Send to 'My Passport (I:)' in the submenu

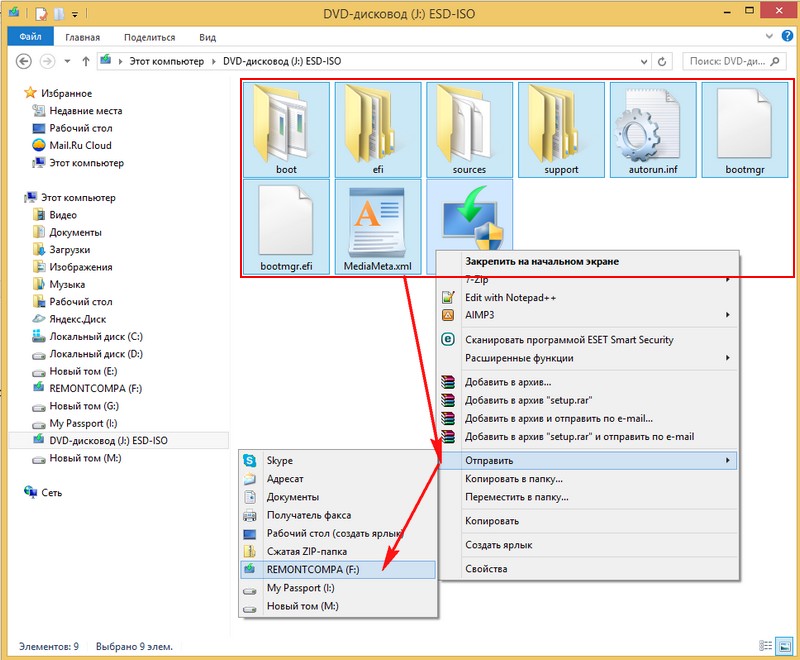[x=338, y=588]
